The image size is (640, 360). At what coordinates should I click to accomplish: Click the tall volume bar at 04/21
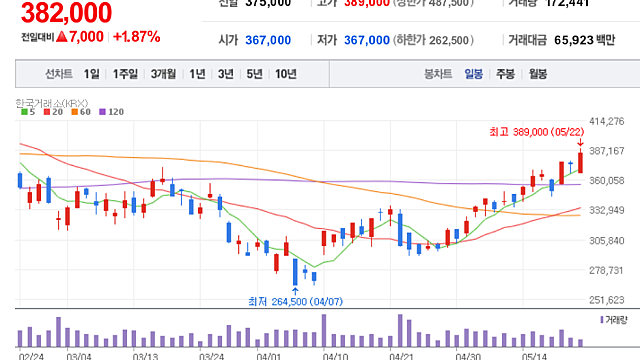pyautogui.click(x=400, y=331)
